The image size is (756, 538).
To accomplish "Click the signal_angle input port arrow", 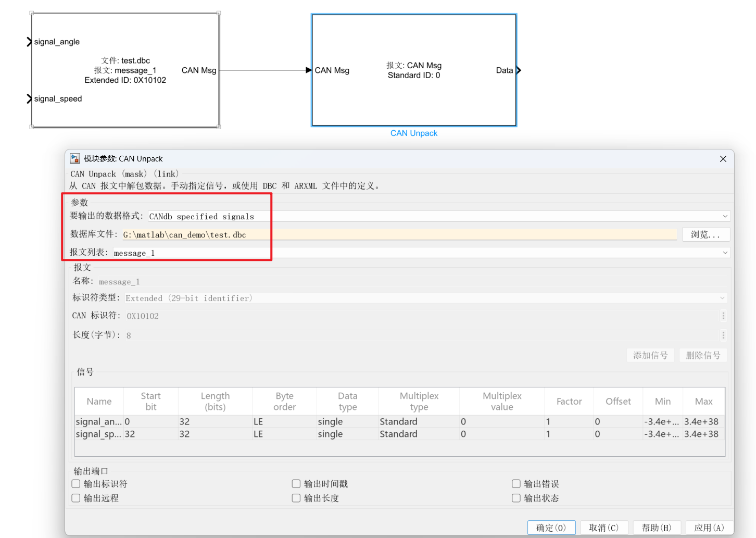I will pos(30,42).
